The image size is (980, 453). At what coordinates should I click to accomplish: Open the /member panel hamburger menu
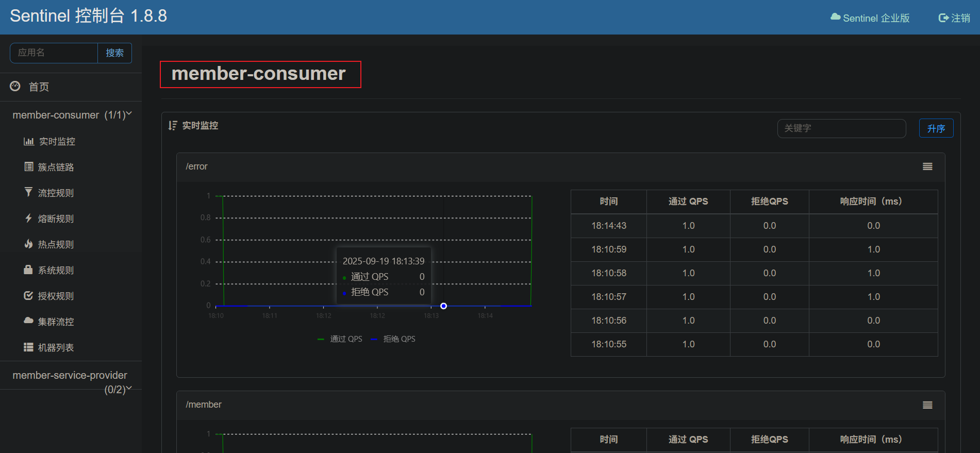(927, 405)
